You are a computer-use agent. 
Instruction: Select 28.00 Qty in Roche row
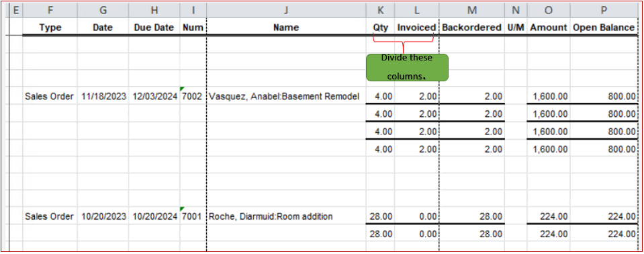pyautogui.click(x=380, y=216)
